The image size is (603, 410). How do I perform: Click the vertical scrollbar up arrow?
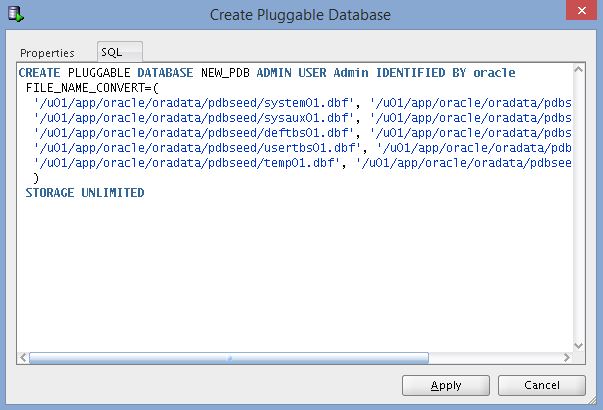tap(578, 70)
